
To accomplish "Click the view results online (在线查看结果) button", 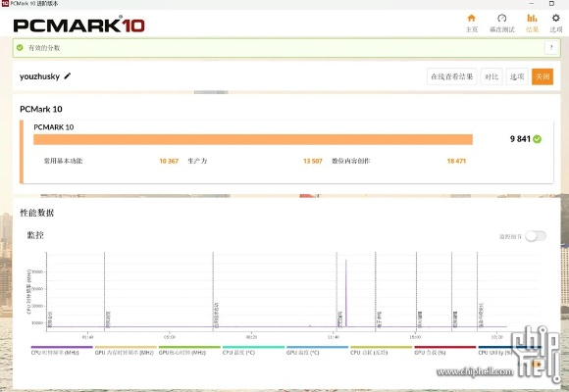I will [x=452, y=76].
